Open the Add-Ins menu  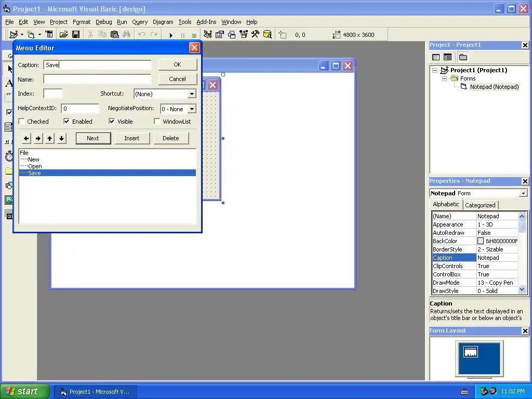206,22
